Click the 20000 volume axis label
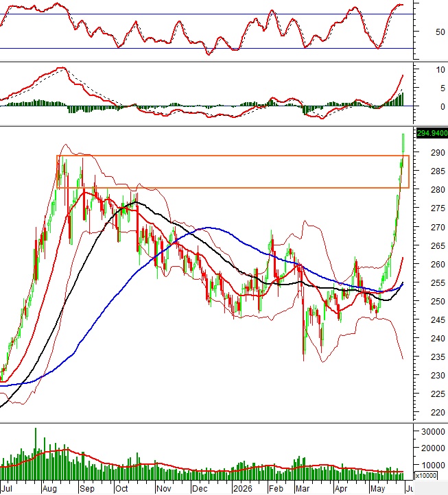 coord(433,448)
